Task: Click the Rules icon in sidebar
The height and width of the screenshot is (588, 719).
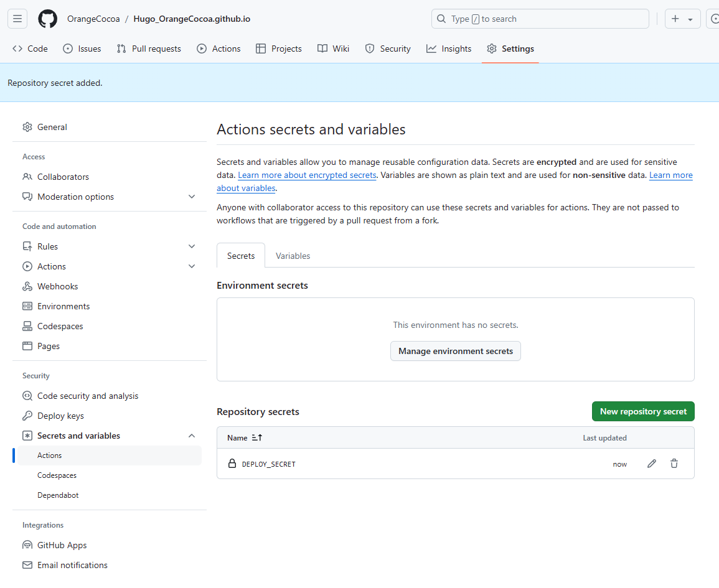Action: pos(27,246)
